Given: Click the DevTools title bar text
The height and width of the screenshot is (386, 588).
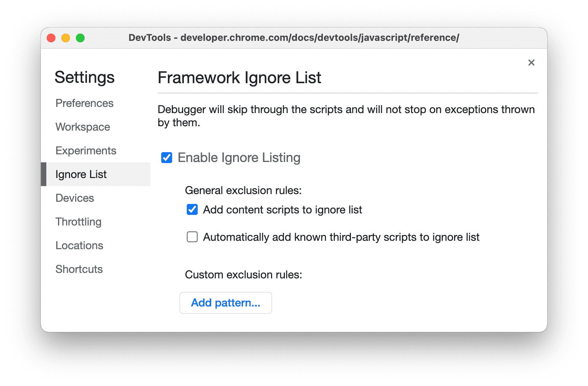Looking at the screenshot, I should [x=294, y=38].
